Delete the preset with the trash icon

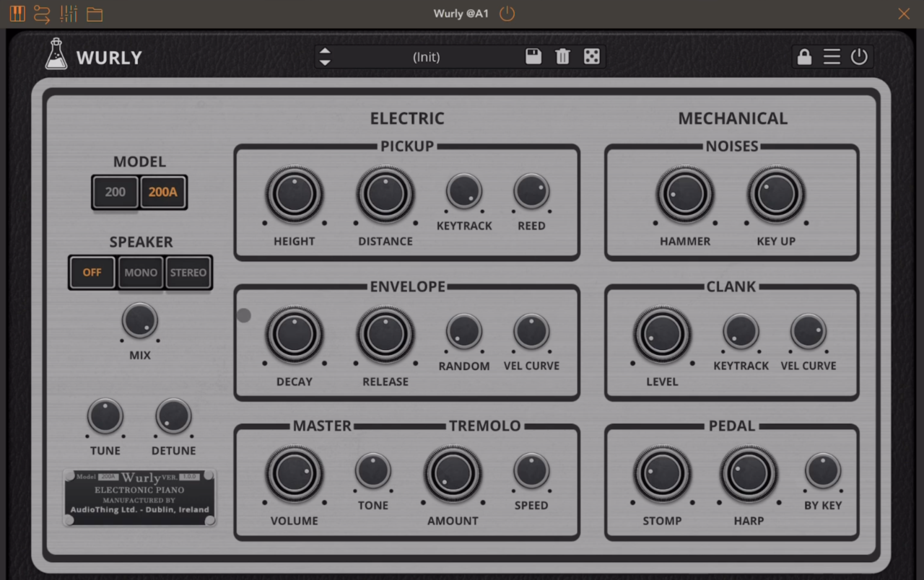coord(563,57)
